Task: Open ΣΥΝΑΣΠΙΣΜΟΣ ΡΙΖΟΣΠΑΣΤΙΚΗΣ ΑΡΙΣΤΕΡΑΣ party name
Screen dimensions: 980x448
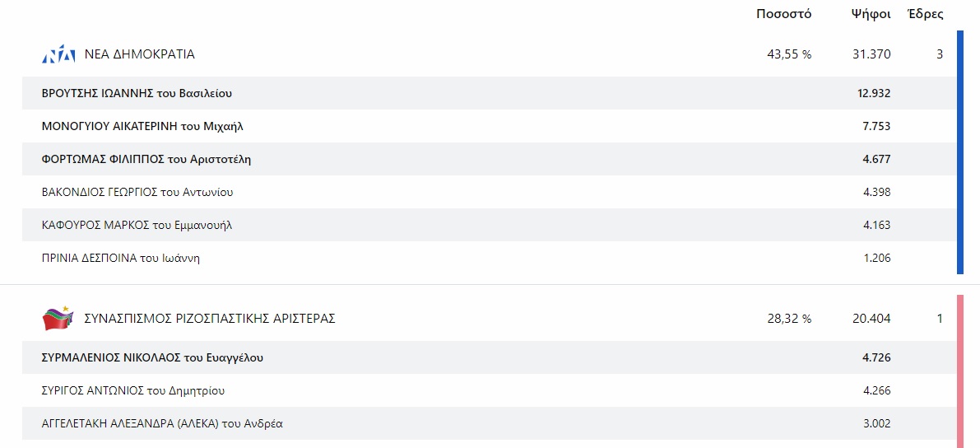Action: [x=210, y=319]
